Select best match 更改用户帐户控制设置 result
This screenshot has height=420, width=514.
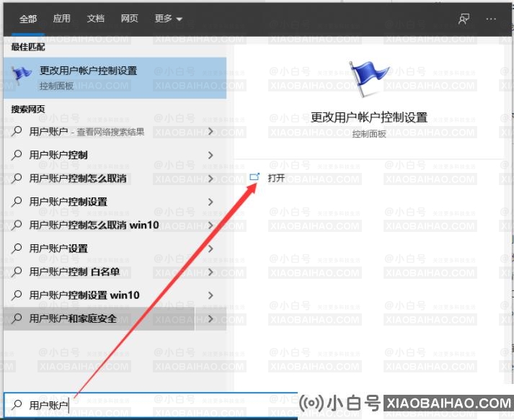pyautogui.click(x=115, y=78)
